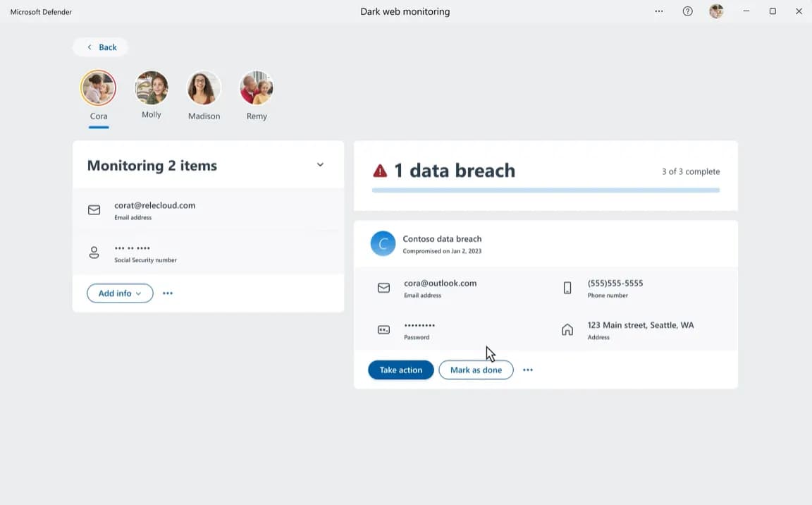
Task: Go back using the Back button
Action: click(101, 47)
